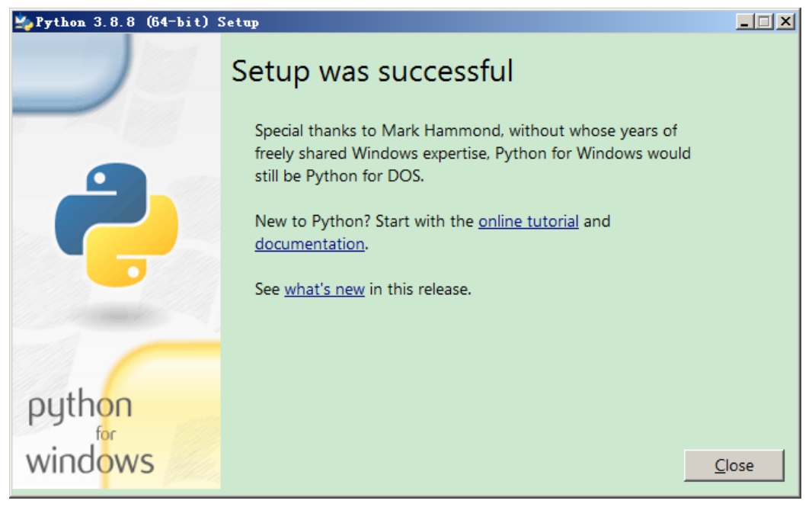The image size is (812, 507).
Task: Click the "windows" word in sidebar wordmark
Action: tap(89, 460)
